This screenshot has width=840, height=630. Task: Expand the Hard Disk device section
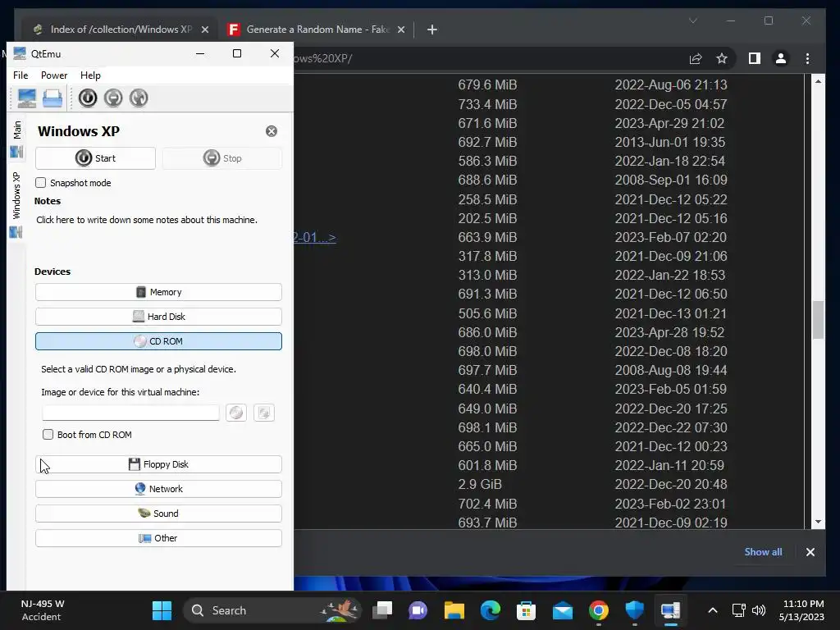tap(158, 317)
